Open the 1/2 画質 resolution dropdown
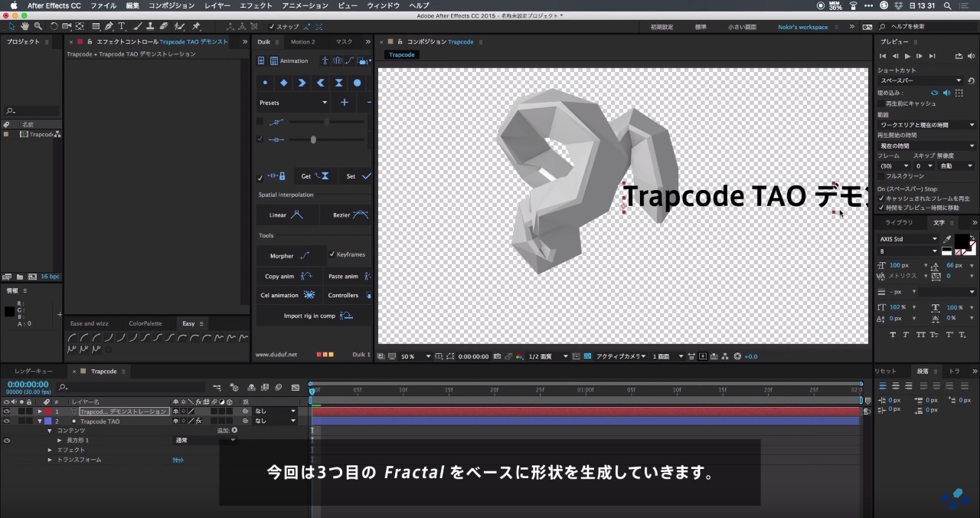980x518 pixels. (x=542, y=356)
